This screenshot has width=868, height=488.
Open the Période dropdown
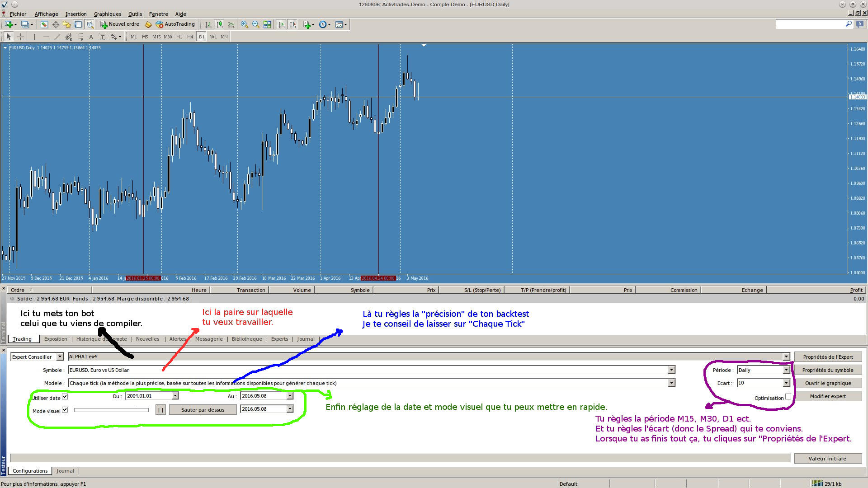point(786,370)
